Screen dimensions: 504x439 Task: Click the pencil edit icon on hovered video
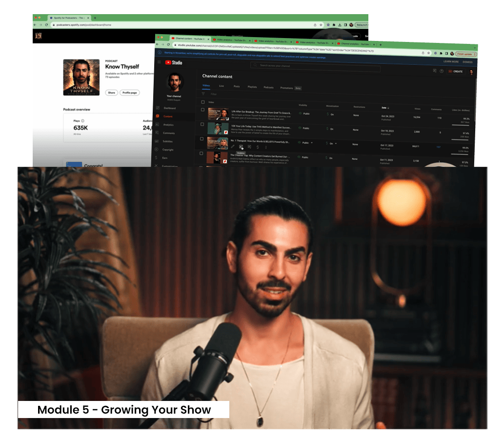(233, 146)
